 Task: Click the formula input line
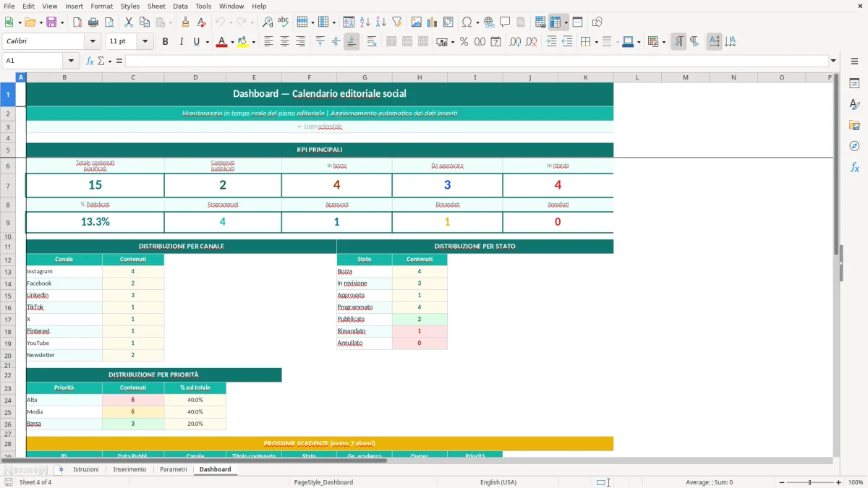pyautogui.click(x=477, y=61)
